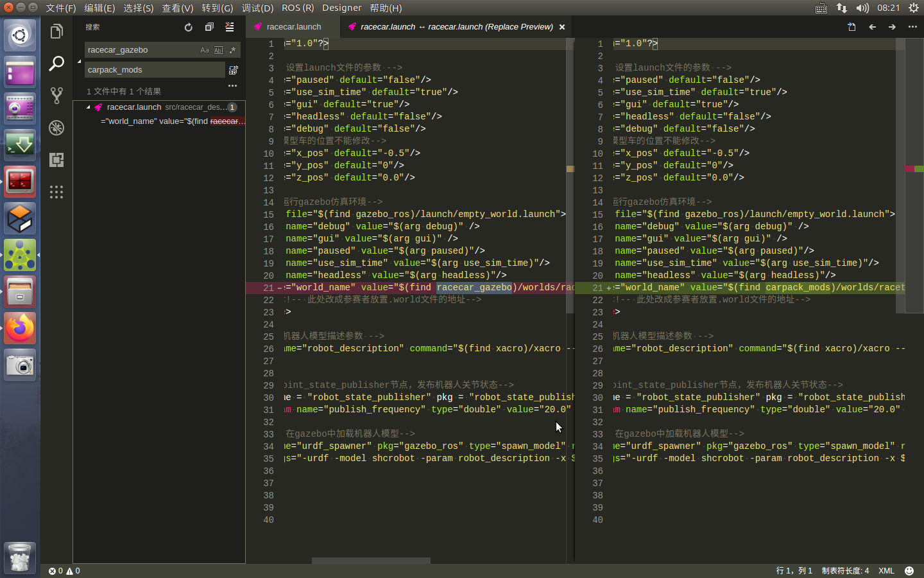Viewport: 924px width, 578px height.
Task: Open 编辑(E) menu
Action: coord(99,8)
